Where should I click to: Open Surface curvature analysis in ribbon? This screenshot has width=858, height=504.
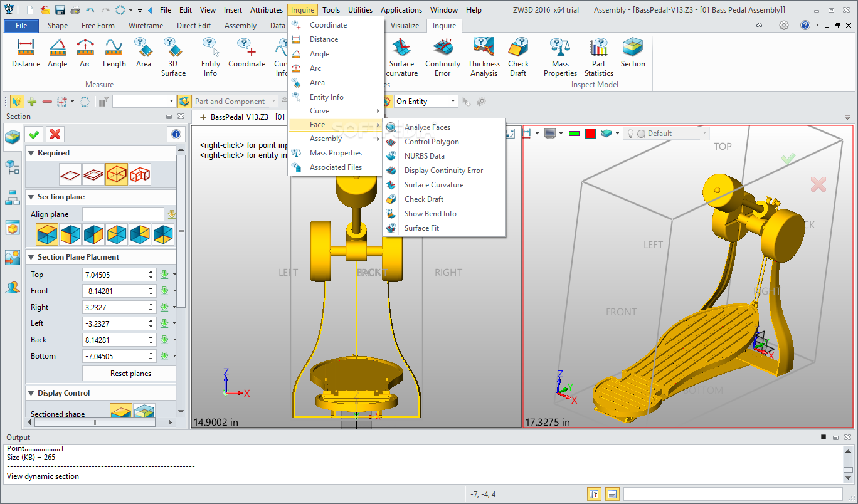pyautogui.click(x=402, y=57)
